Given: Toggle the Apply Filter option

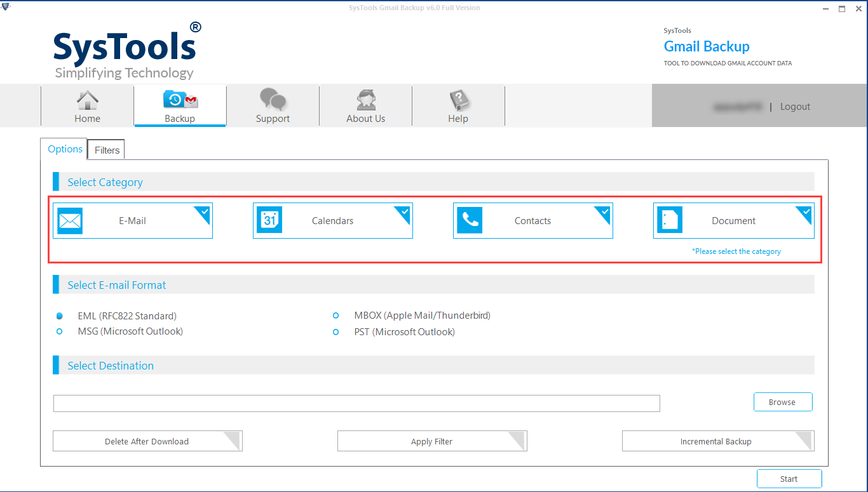Looking at the screenshot, I should [432, 441].
